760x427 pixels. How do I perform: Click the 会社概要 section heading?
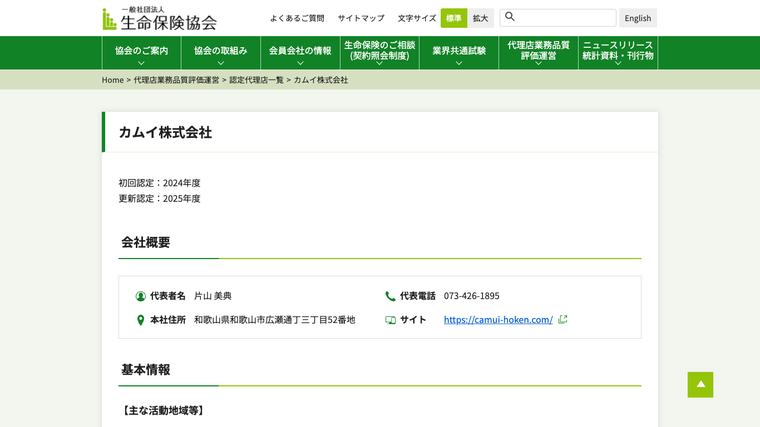[145, 242]
